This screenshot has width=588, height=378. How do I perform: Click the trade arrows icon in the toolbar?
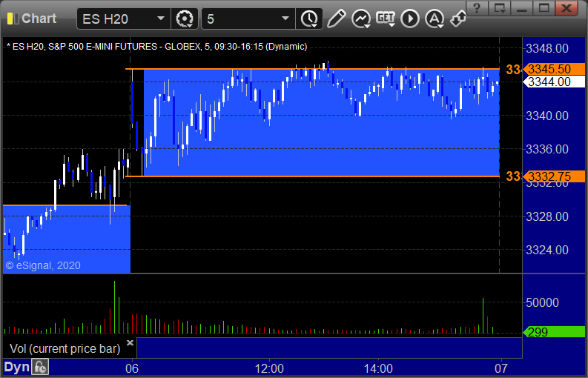click(457, 19)
